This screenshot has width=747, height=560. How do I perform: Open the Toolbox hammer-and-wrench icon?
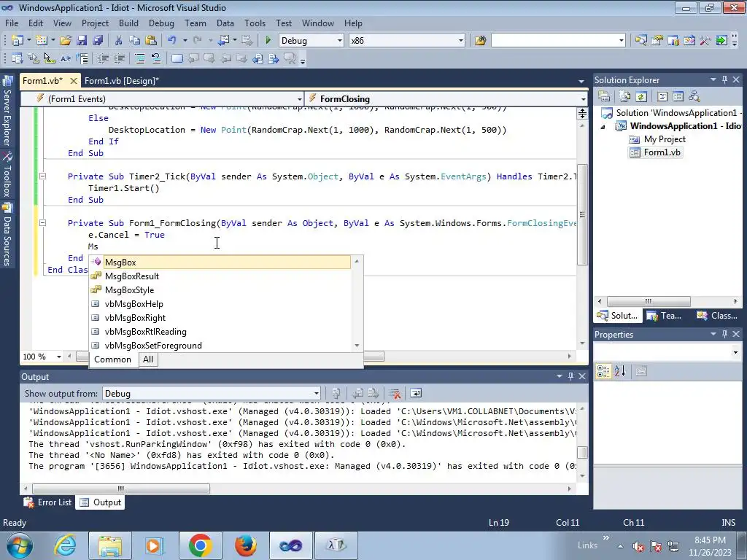pyautogui.click(x=705, y=41)
